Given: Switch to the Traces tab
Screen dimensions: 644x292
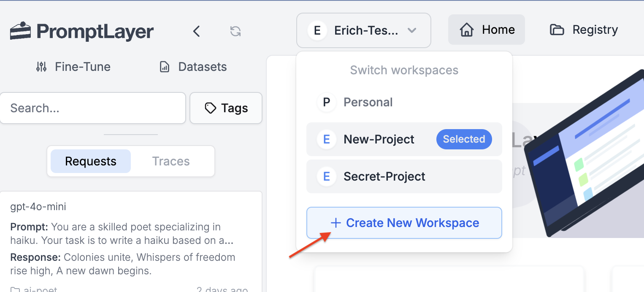Looking at the screenshot, I should click(x=171, y=161).
